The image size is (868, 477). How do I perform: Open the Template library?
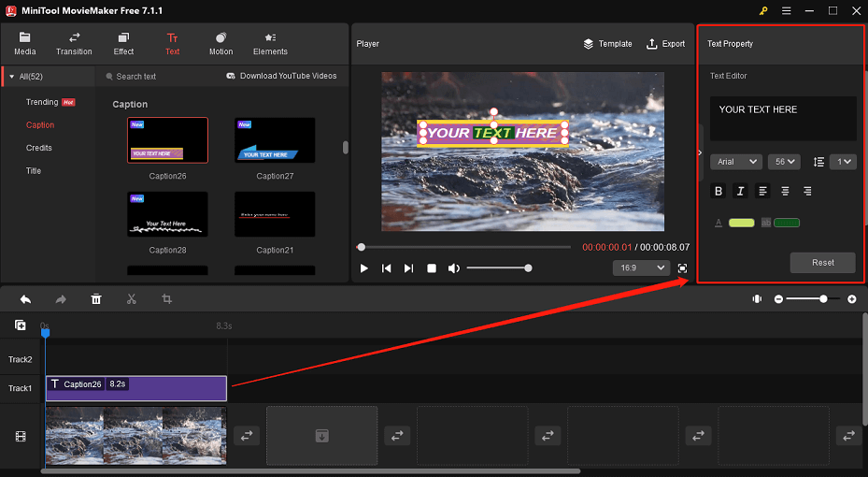tap(607, 44)
